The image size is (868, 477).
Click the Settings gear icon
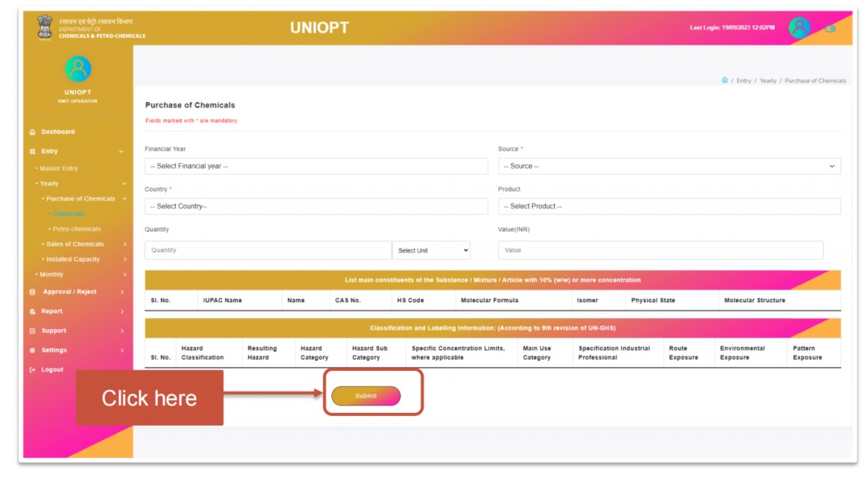pos(32,350)
